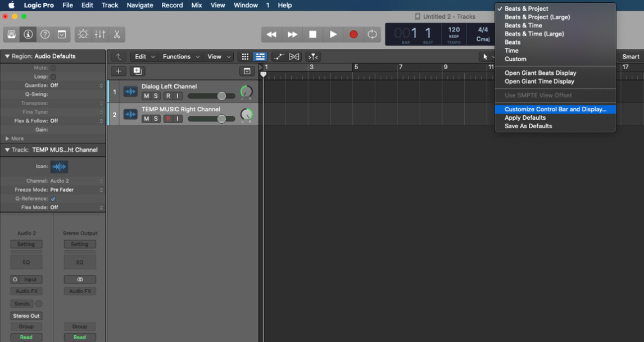Toggle input monitoring on TEMP MUSIC Right Channel
This screenshot has width=644, height=342.
(178, 119)
